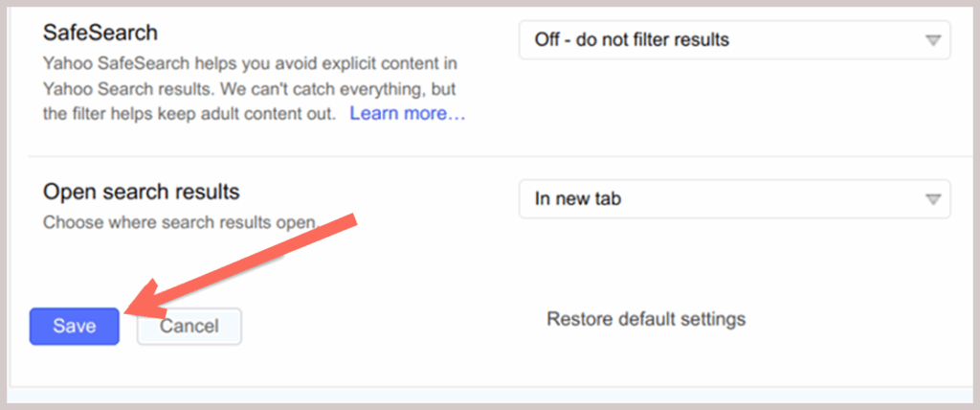
Task: Click the SafeSearch dropdown arrow icon
Action: point(933,40)
